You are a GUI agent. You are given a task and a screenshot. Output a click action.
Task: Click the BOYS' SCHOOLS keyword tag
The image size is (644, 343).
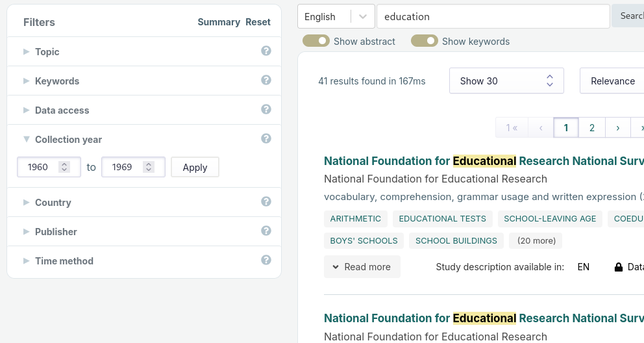(x=364, y=241)
